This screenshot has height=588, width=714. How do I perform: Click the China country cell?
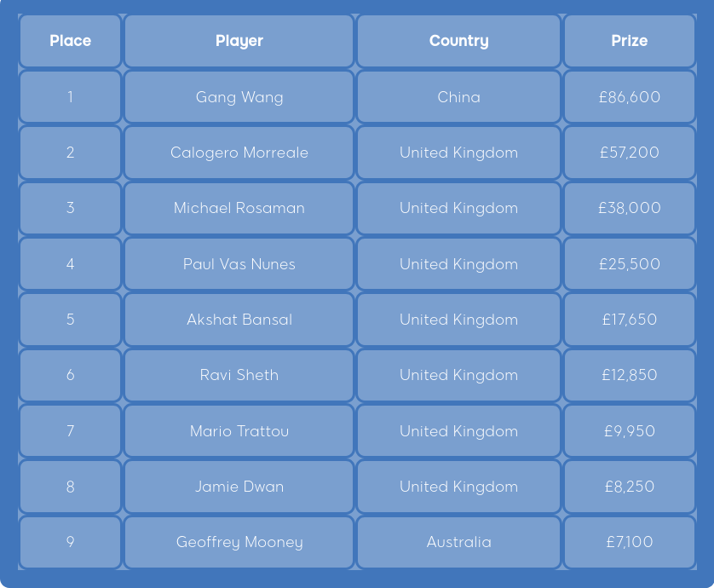(458, 97)
